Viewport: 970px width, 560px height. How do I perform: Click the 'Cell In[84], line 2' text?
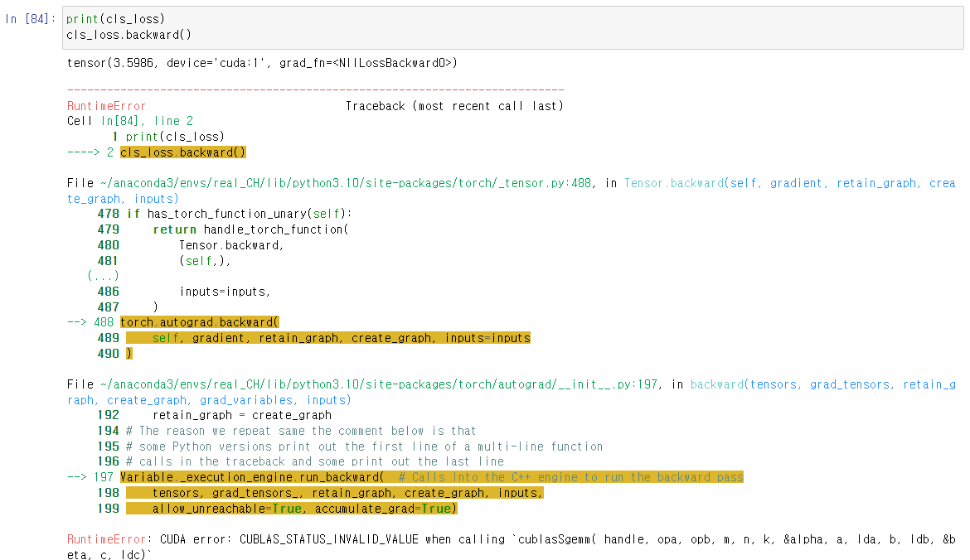pyautogui.click(x=130, y=121)
